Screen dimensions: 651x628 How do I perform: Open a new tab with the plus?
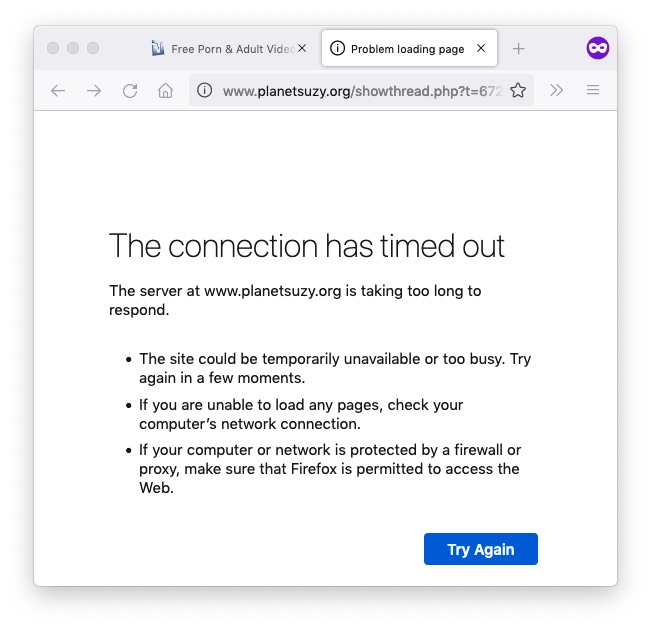pos(518,49)
